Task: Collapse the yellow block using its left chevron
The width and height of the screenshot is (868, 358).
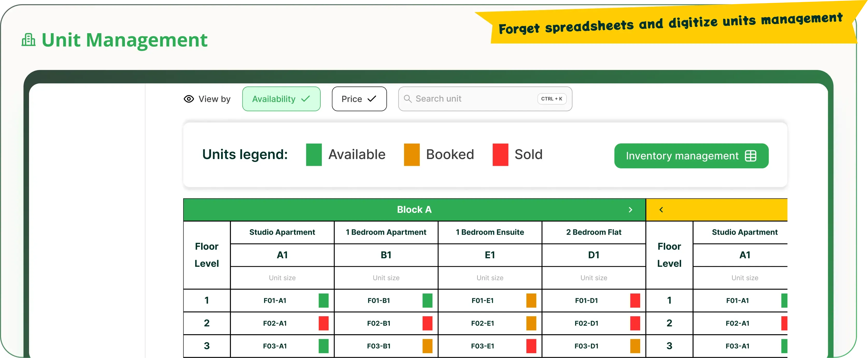Action: click(661, 210)
